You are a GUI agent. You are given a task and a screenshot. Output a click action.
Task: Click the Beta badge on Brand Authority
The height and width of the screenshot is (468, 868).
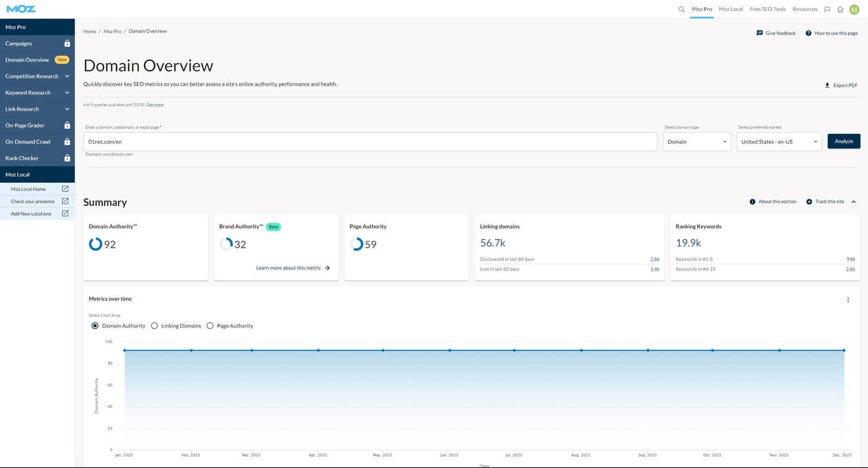click(273, 227)
